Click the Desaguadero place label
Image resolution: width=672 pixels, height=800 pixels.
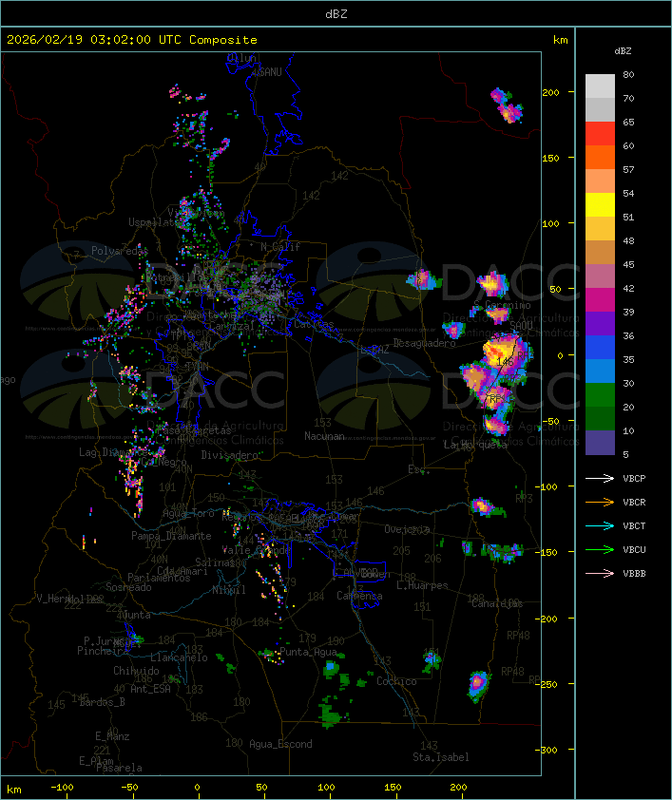point(424,343)
